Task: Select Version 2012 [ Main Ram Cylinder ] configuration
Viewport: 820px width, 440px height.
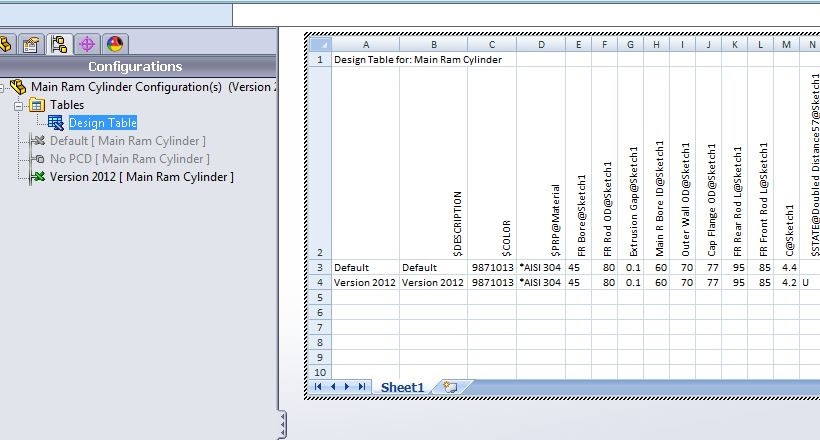Action: [142, 177]
